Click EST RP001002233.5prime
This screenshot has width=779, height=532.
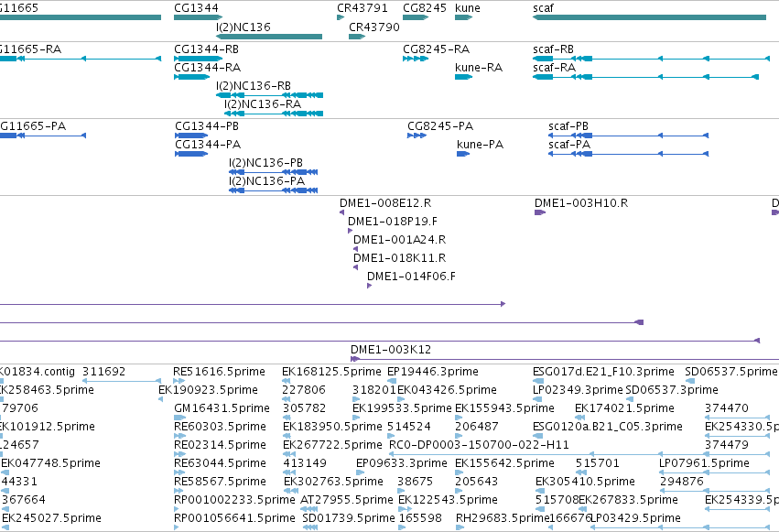coord(177,509)
